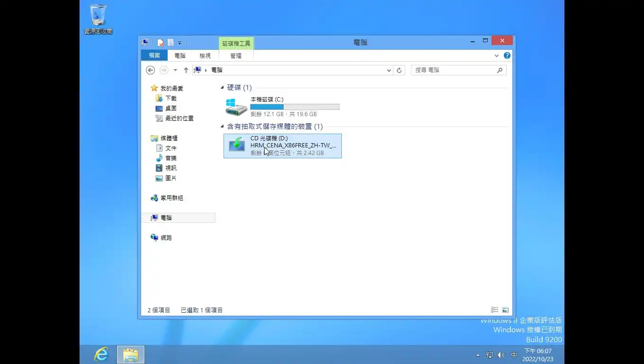Open the 檔案 (File) menu tab

point(154,55)
